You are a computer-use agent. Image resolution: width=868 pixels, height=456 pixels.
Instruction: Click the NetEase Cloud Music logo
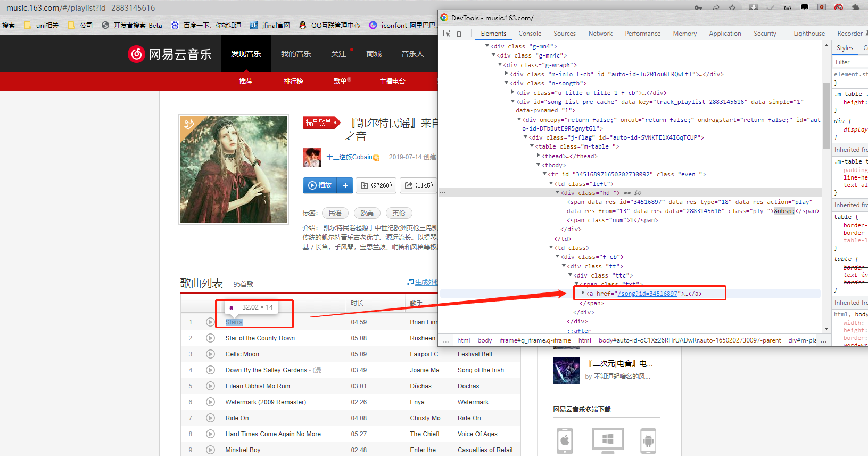170,54
